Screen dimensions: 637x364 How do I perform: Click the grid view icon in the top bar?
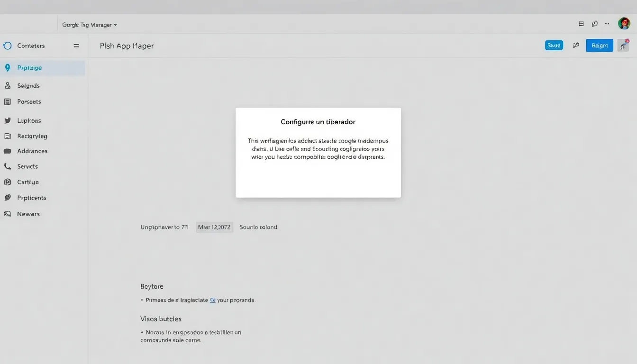(581, 23)
